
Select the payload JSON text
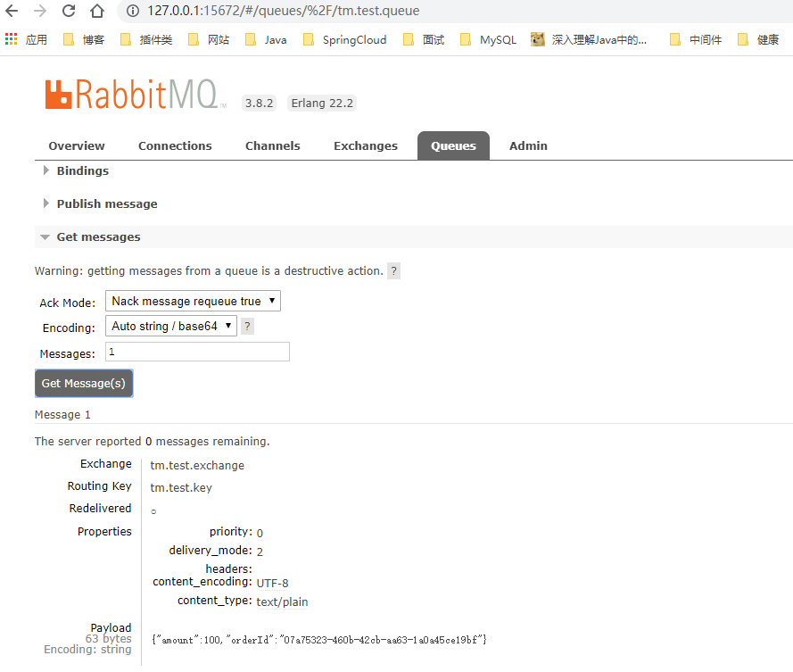[319, 640]
